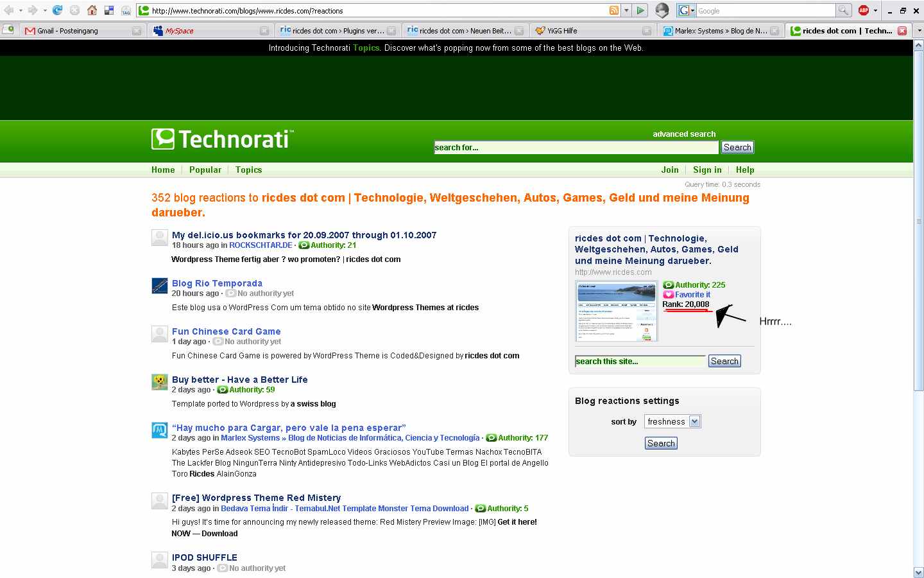Open the address bar history dropdown
The width and height of the screenshot is (924, 578).
pyautogui.click(x=626, y=10)
